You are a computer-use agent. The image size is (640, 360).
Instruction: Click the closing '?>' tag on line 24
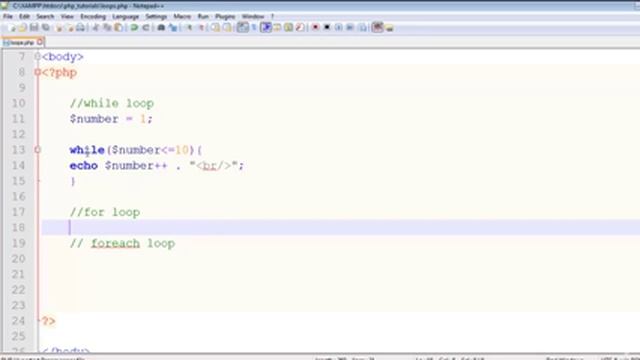[x=49, y=321]
